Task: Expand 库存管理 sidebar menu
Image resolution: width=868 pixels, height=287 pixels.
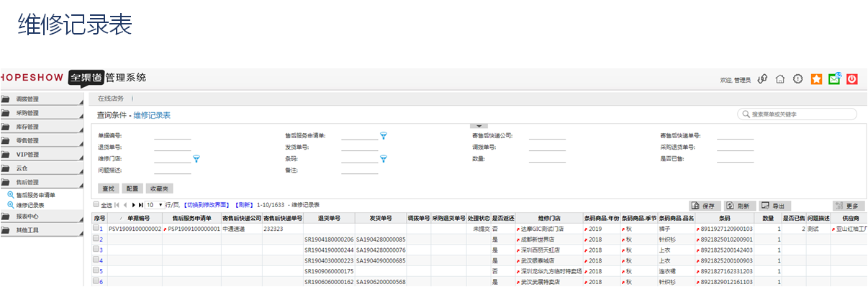Action: (x=41, y=127)
